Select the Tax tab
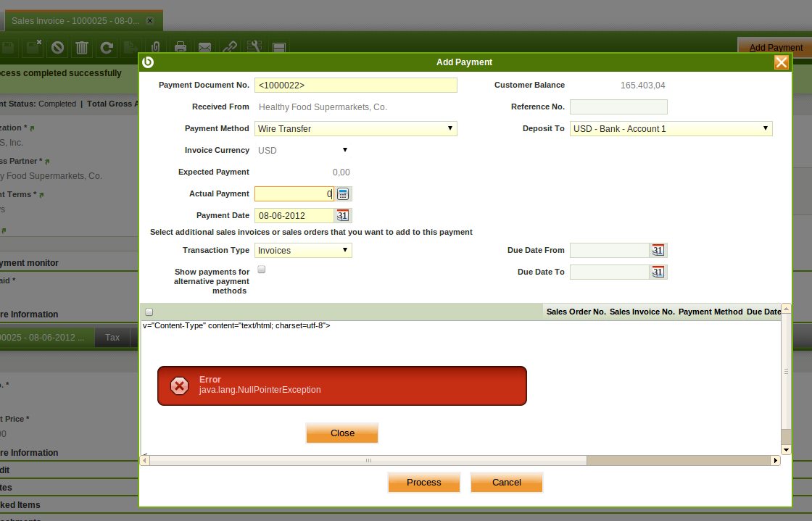Image resolution: width=812 pixels, height=521 pixels. pyautogui.click(x=112, y=338)
